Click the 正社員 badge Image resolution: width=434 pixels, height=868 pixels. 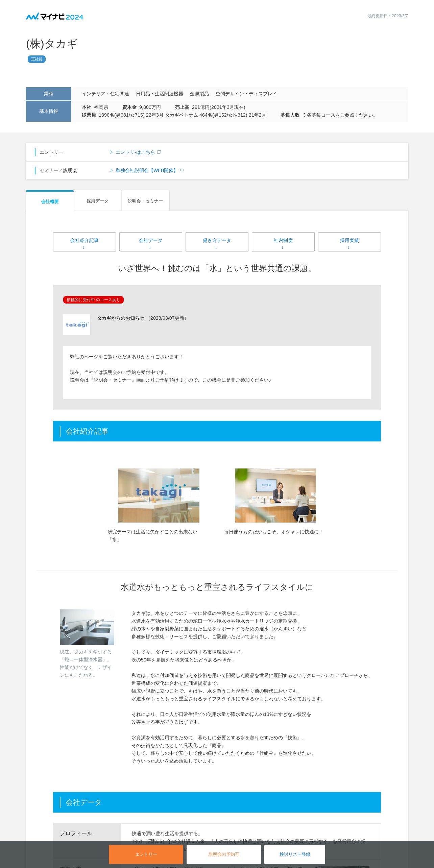(x=37, y=59)
